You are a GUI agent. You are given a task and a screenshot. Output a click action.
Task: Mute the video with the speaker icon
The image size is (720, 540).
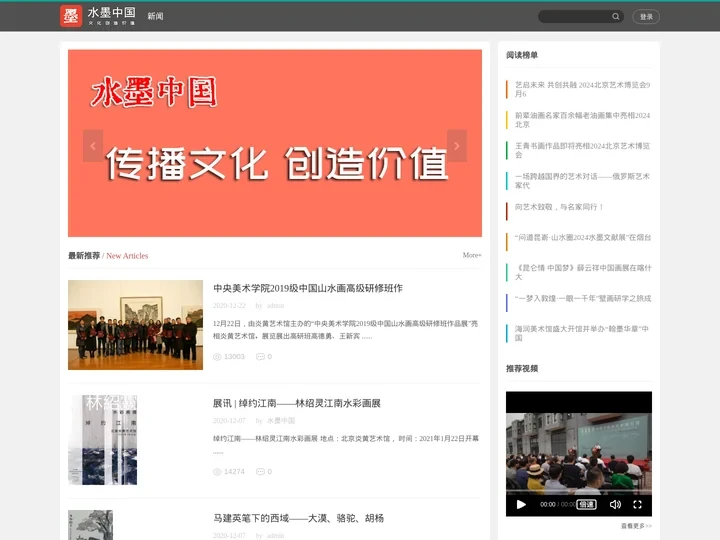615,504
